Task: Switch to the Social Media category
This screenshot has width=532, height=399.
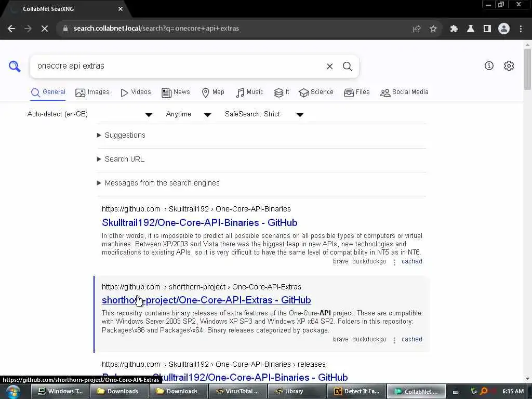Action: click(404, 92)
